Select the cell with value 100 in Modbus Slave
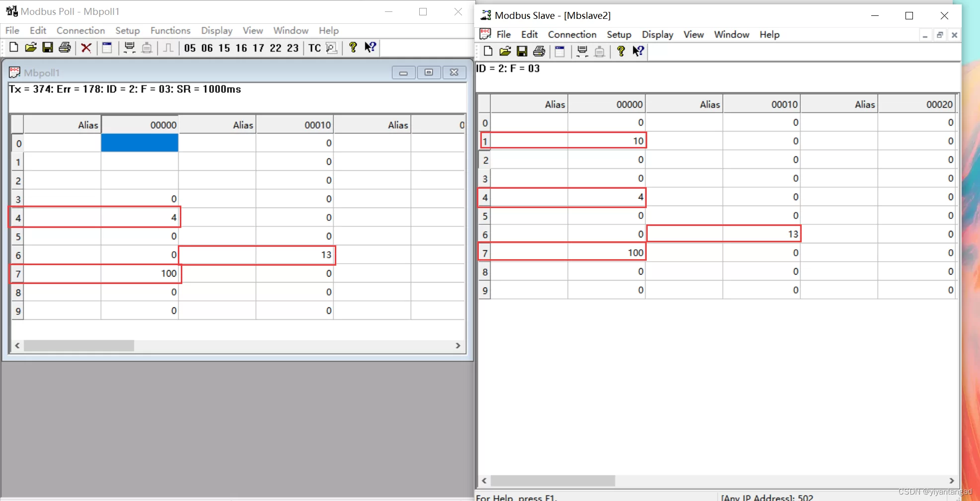 pos(606,253)
